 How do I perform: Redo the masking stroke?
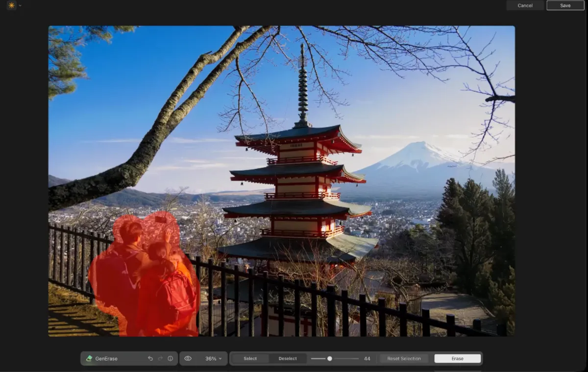(160, 358)
